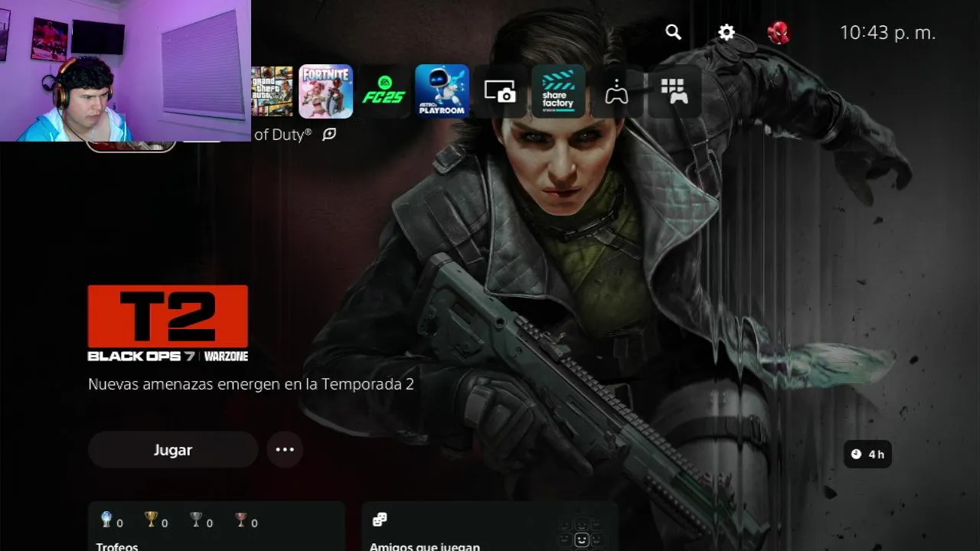Open the controller accessory icon
Image resolution: width=980 pixels, height=551 pixels.
616,91
